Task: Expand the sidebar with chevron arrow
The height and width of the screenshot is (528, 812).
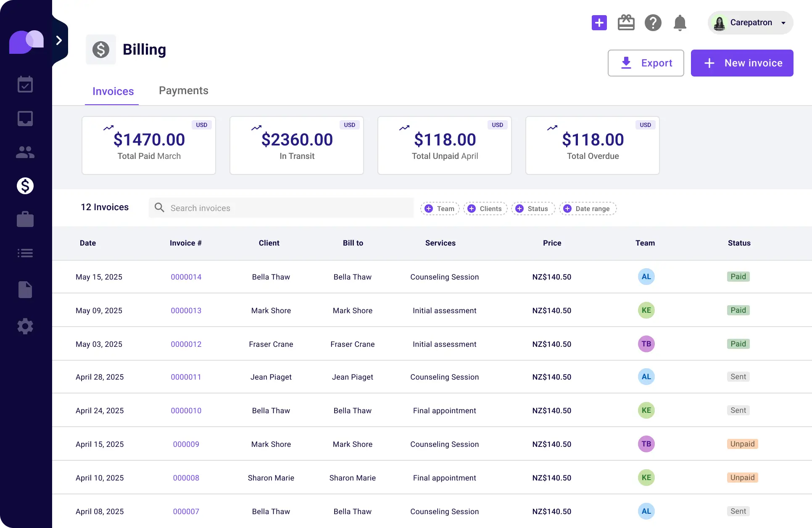Action: click(x=59, y=40)
